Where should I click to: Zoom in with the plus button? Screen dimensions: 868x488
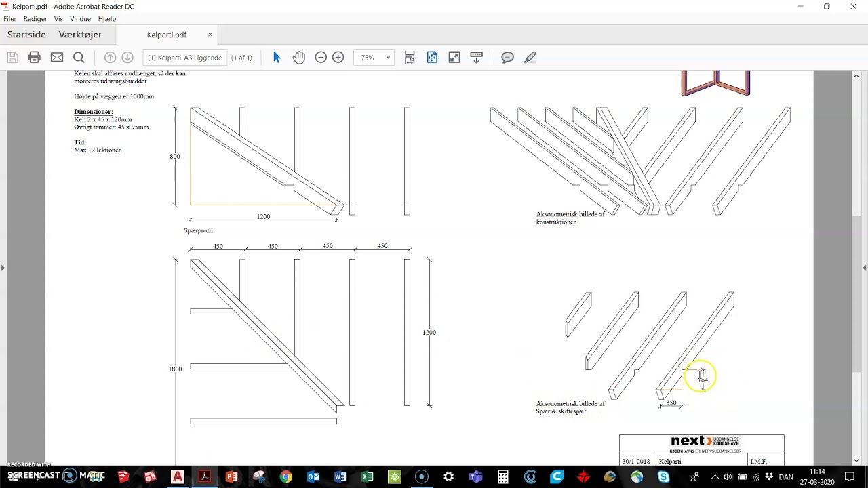(x=338, y=58)
